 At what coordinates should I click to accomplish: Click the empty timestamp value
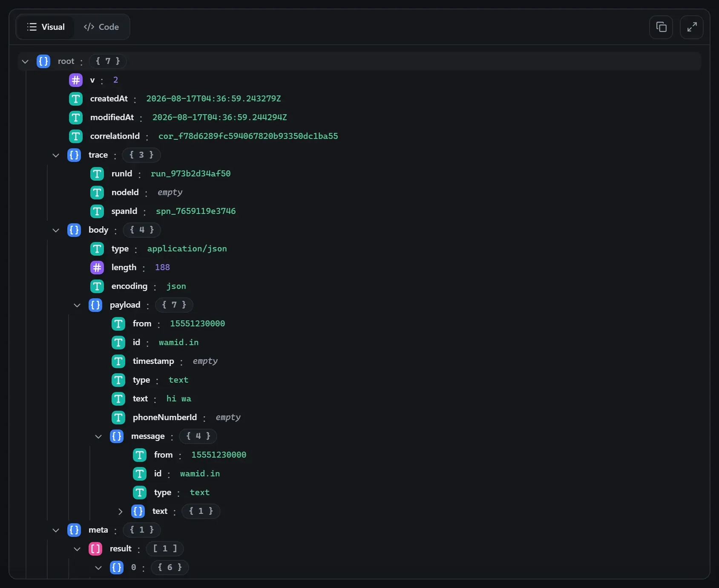click(205, 361)
